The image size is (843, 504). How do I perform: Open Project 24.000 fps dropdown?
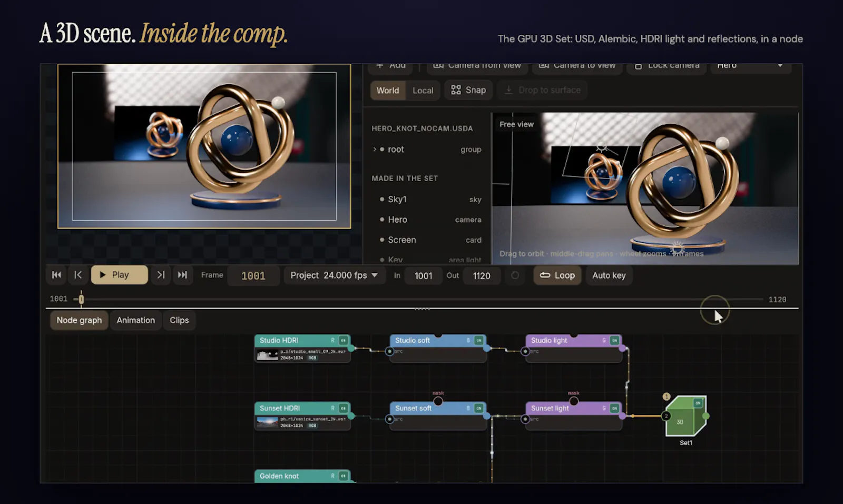point(334,275)
